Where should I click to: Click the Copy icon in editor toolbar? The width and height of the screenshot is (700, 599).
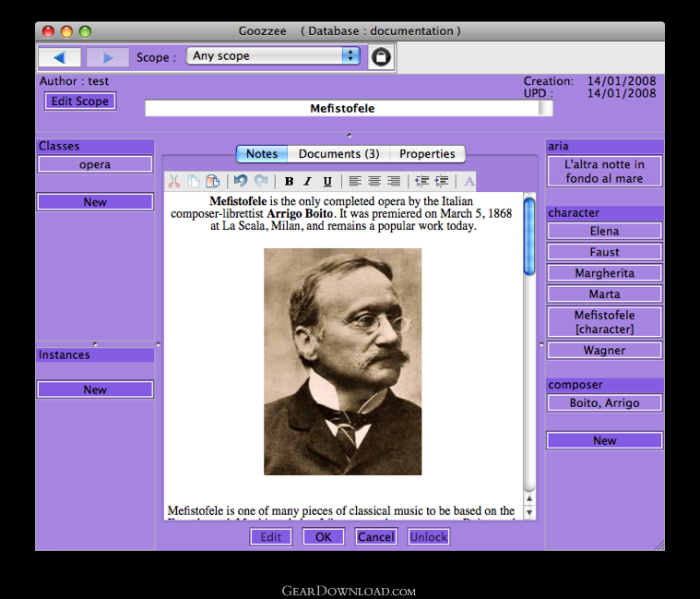tap(194, 181)
